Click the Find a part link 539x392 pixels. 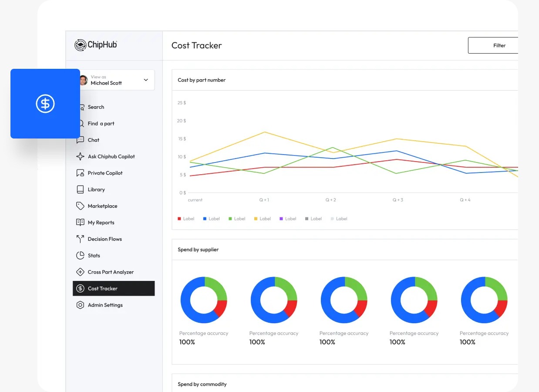click(x=101, y=124)
